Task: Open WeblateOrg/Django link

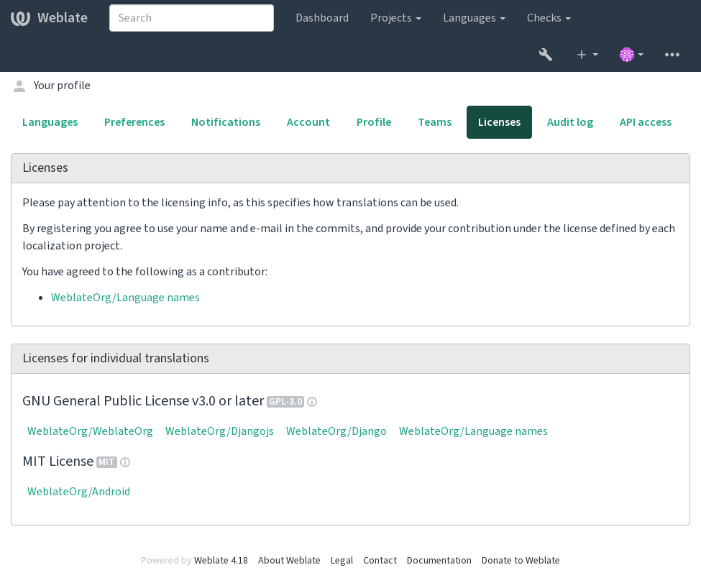Action: tap(336, 431)
